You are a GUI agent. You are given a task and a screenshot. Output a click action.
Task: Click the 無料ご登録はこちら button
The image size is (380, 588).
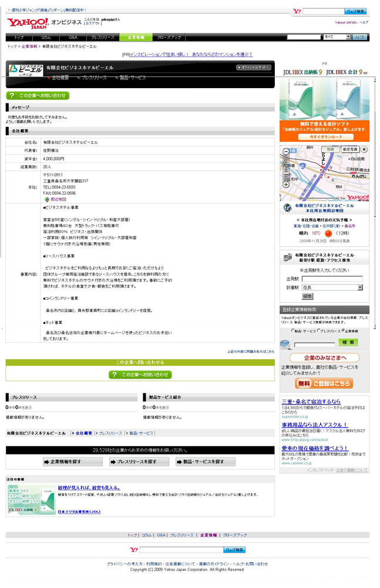324,383
